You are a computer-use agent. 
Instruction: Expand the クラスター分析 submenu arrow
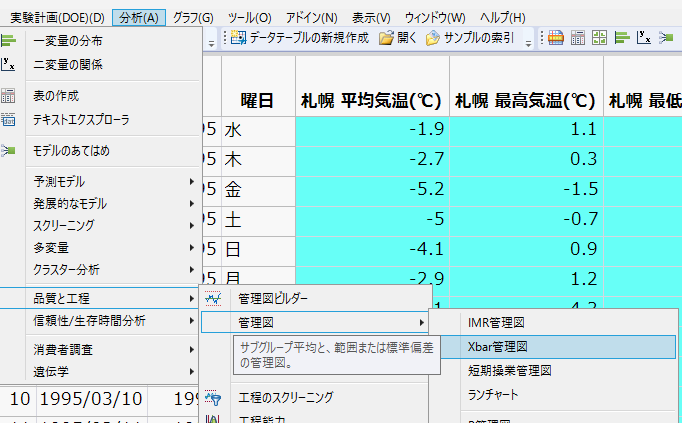191,270
